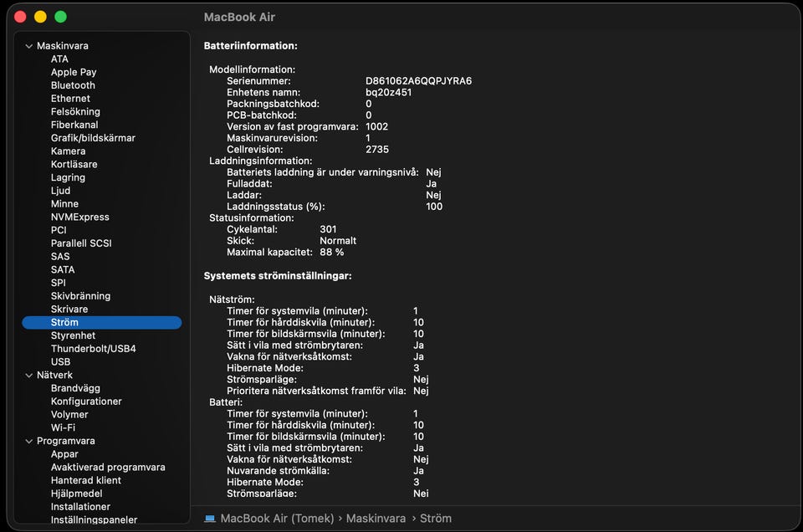The width and height of the screenshot is (803, 532).
Task: Click the yellow minimize window button
Action: (40, 17)
